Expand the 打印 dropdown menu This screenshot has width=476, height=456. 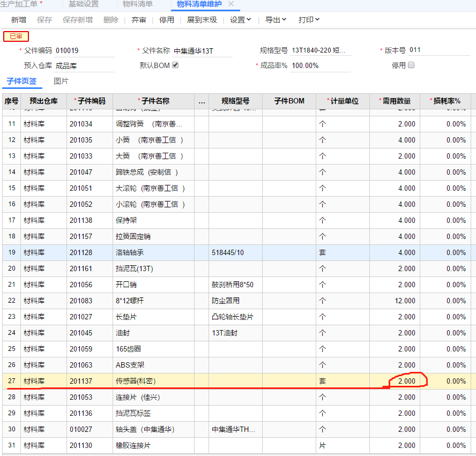pyautogui.click(x=309, y=20)
